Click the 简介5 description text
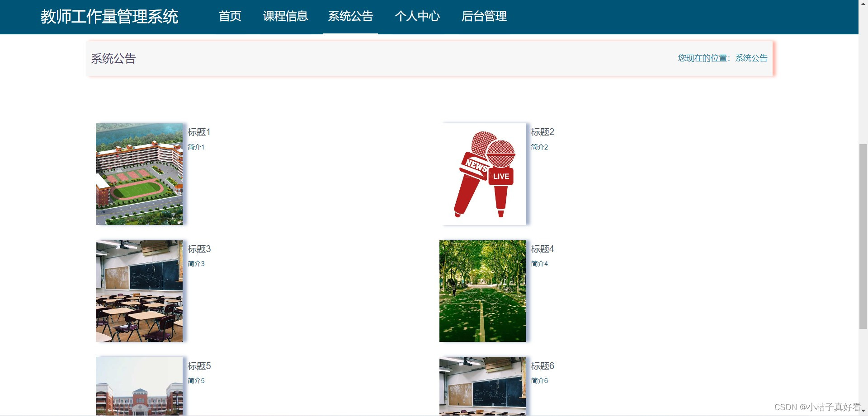This screenshot has width=868, height=416. click(x=196, y=381)
